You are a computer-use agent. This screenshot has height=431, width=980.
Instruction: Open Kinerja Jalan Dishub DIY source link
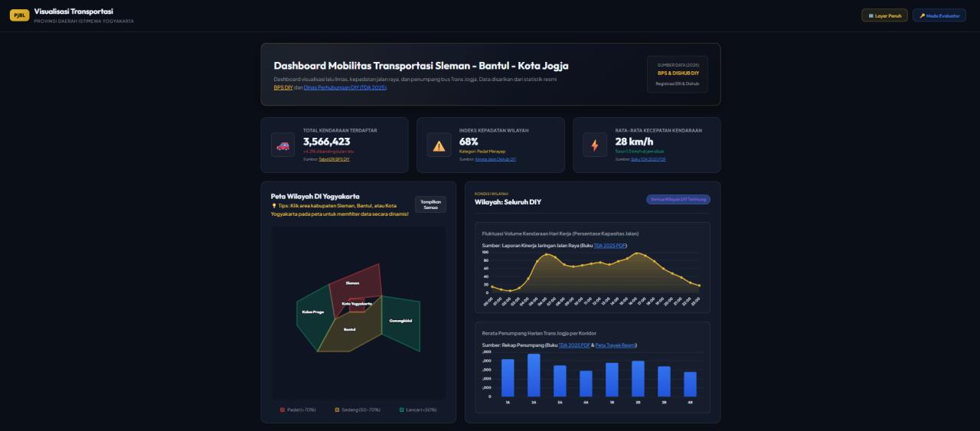496,159
